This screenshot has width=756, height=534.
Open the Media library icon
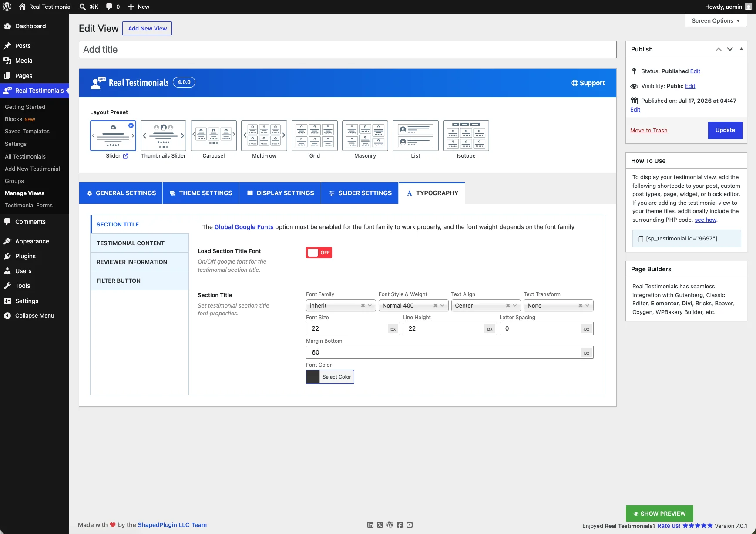[7, 61]
